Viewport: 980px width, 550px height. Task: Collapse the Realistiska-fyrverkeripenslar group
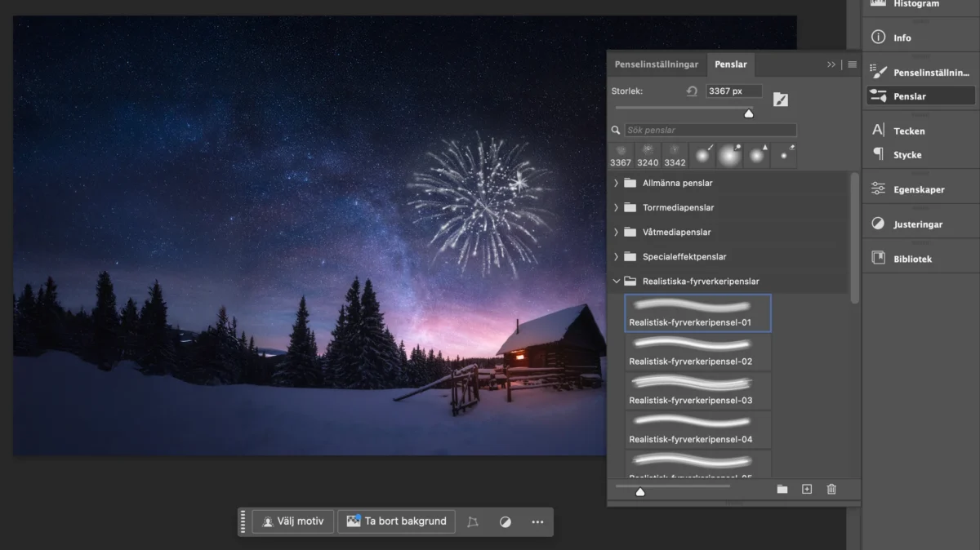(x=616, y=282)
